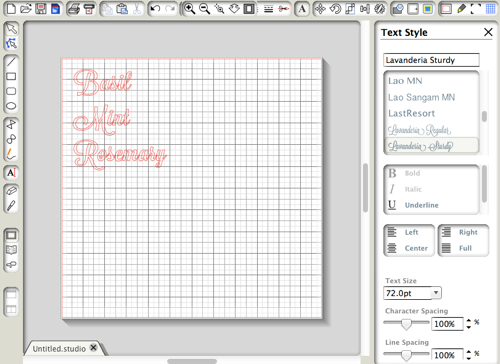The image size is (500, 364).
Task: Close the Untitled.studio tab
Action: pyautogui.click(x=94, y=348)
